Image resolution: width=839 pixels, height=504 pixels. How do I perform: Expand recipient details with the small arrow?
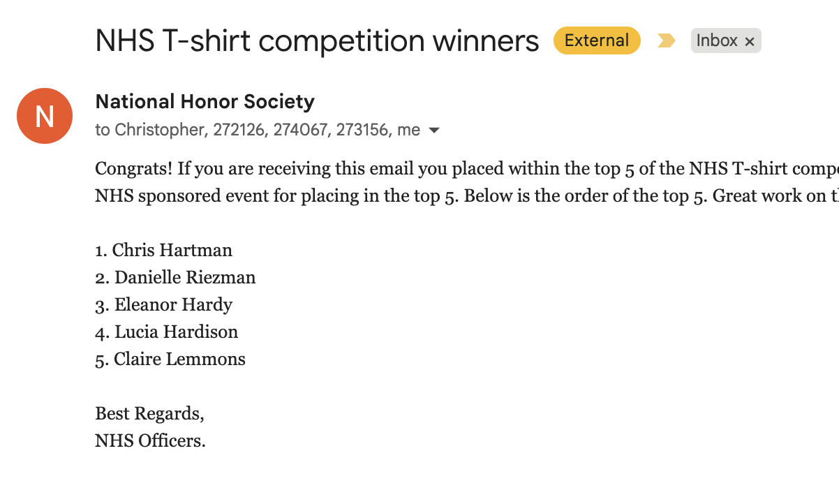coord(434,131)
